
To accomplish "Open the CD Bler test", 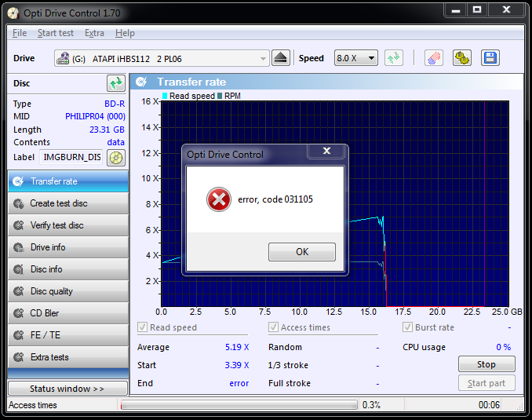I will pyautogui.click(x=68, y=313).
